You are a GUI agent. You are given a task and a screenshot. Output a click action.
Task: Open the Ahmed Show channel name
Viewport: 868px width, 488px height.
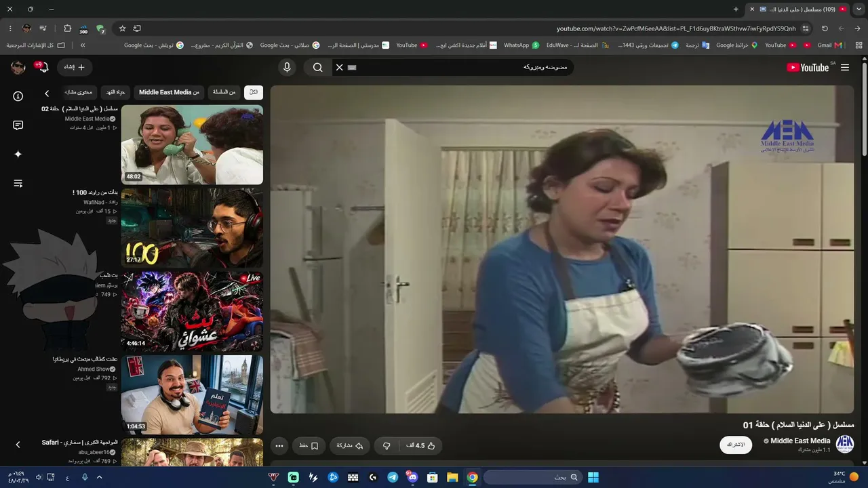(x=94, y=369)
